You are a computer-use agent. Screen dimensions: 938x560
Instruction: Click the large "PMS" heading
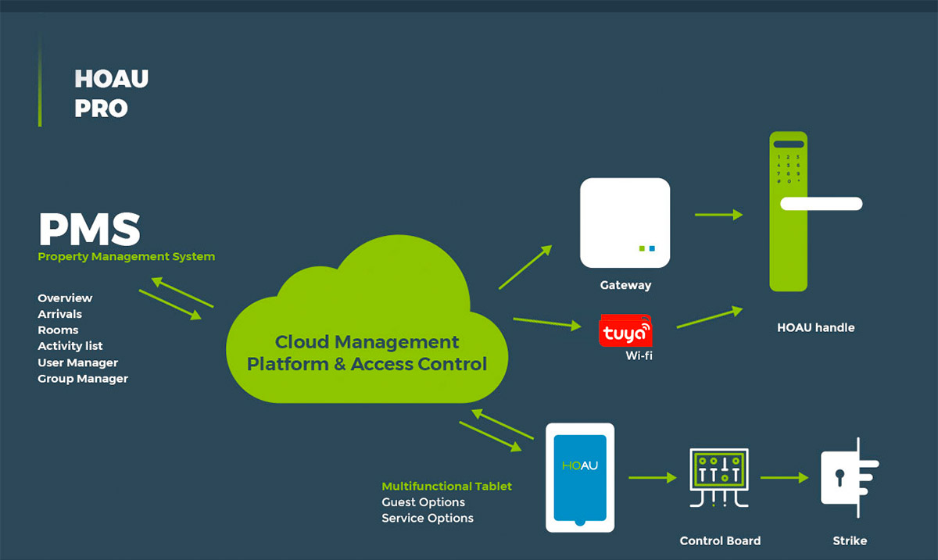90,229
